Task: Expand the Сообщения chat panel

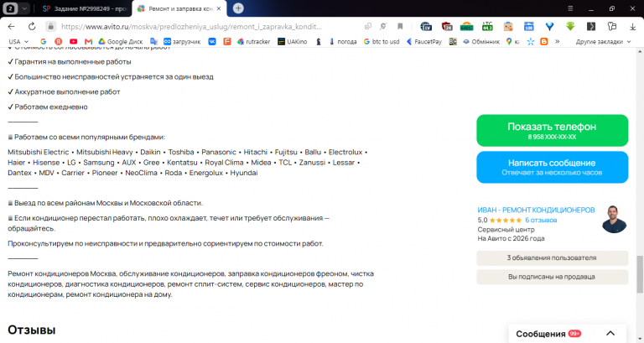Action: tap(610, 334)
